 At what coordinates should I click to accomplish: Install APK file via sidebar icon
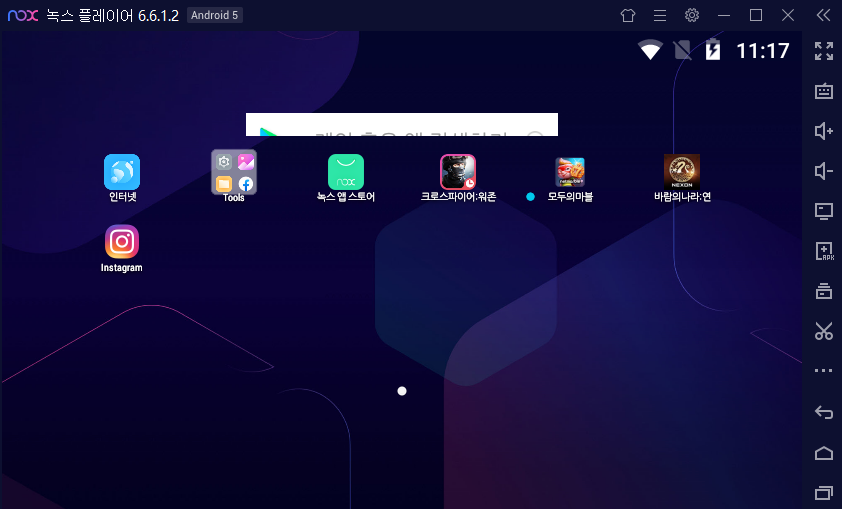(824, 251)
